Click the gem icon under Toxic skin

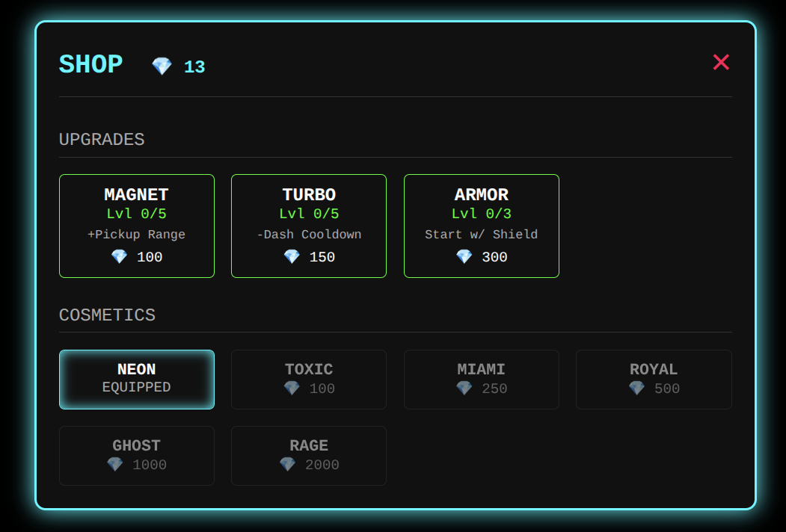292,389
